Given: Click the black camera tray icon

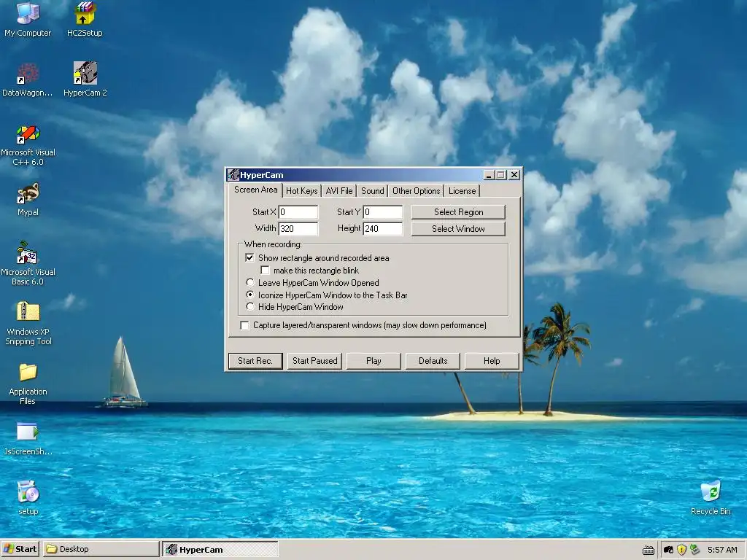Looking at the screenshot, I should click(x=668, y=550).
